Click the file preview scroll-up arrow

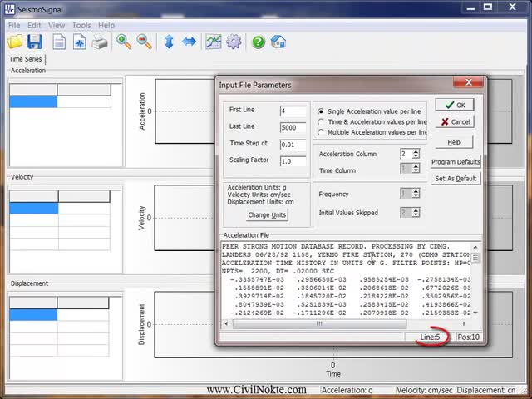pos(475,247)
